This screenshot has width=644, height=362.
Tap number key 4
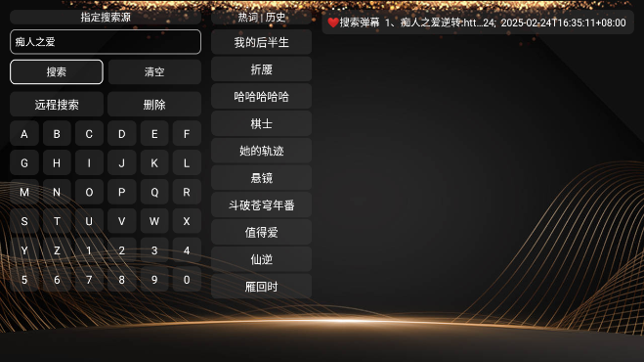[187, 250]
